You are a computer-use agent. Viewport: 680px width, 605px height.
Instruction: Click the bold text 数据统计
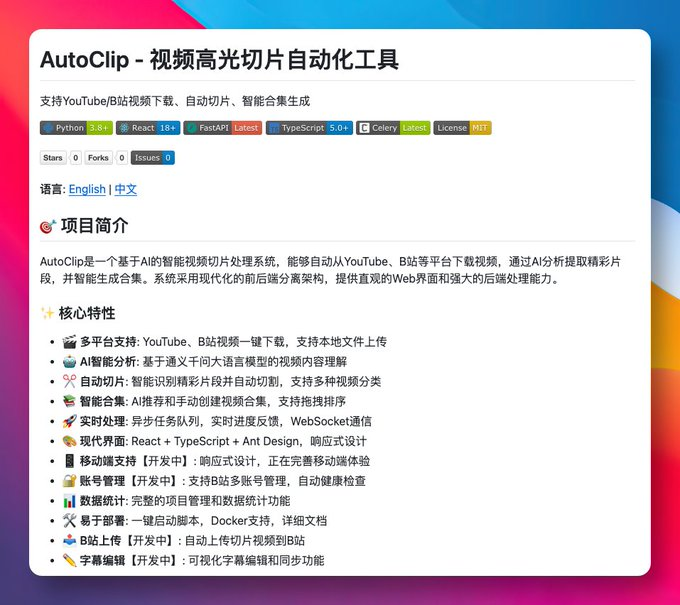[x=102, y=501]
